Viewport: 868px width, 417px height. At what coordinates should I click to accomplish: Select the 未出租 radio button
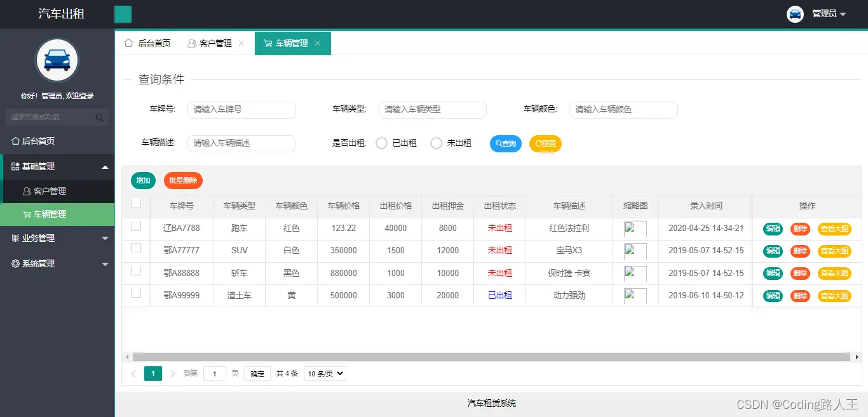[437, 143]
